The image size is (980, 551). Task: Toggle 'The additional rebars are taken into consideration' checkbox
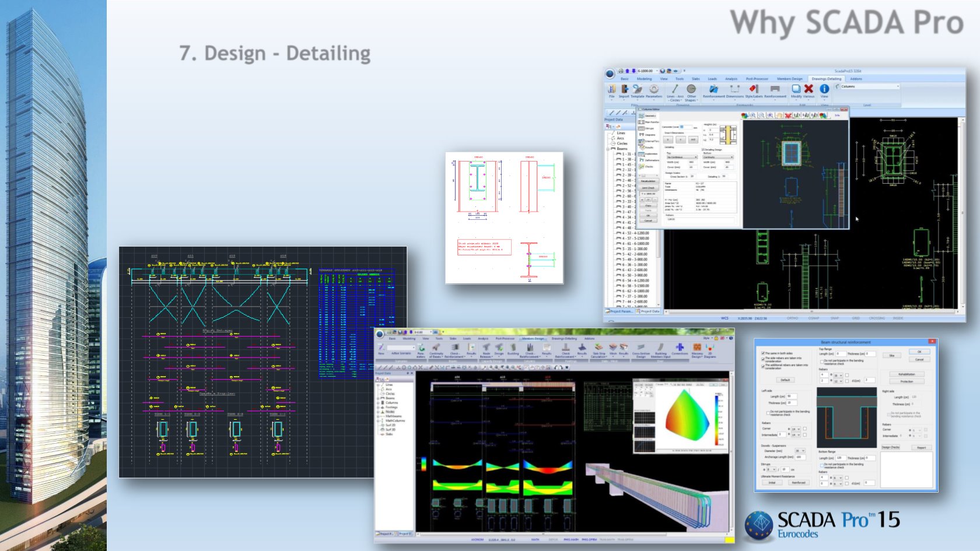(x=763, y=366)
